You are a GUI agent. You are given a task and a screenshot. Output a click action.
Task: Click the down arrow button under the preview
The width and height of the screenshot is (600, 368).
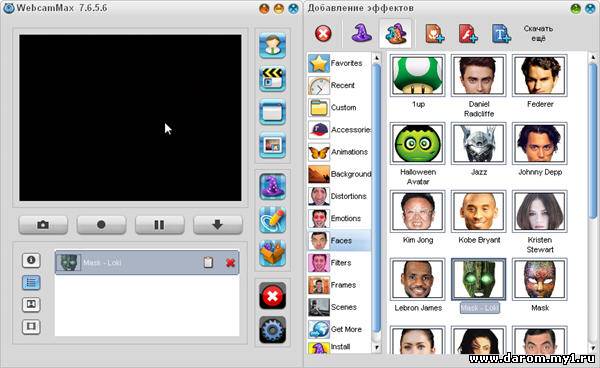click(x=218, y=225)
